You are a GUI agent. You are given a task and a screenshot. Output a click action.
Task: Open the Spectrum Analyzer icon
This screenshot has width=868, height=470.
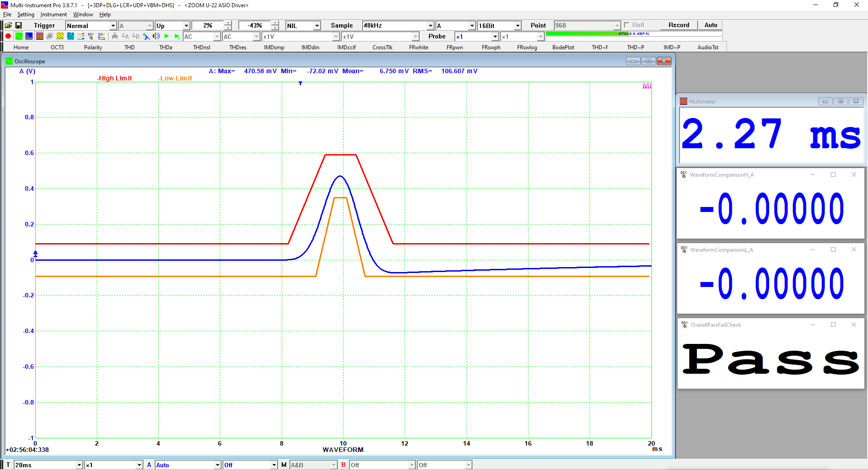pos(29,36)
